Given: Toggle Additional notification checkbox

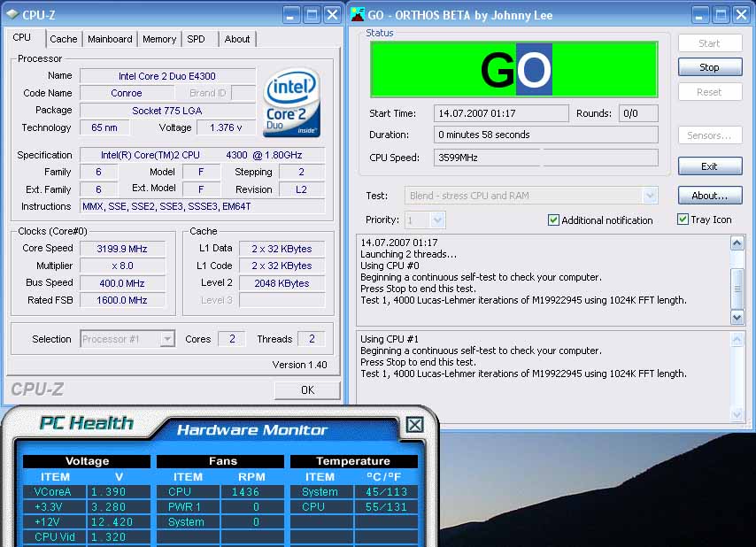Looking at the screenshot, I should point(553,220).
